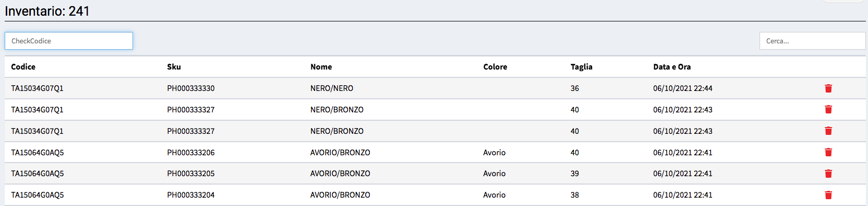
Task: Click the Cerca search box
Action: [812, 41]
